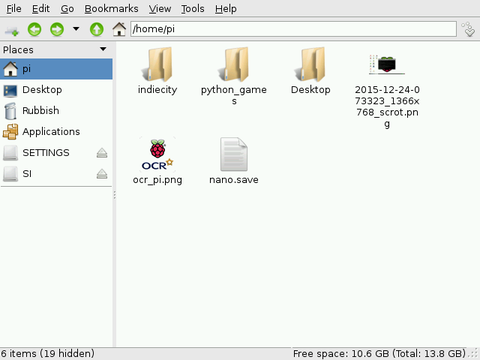Select the Desktop folder in file pane

(x=311, y=64)
